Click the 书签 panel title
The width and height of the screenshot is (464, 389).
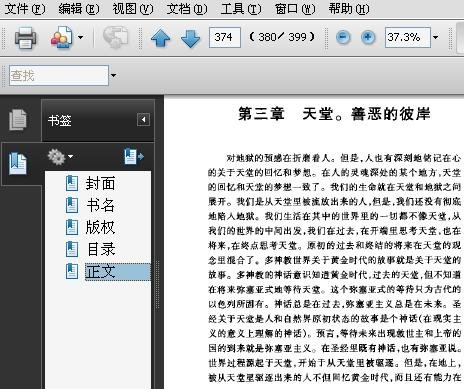coord(60,120)
